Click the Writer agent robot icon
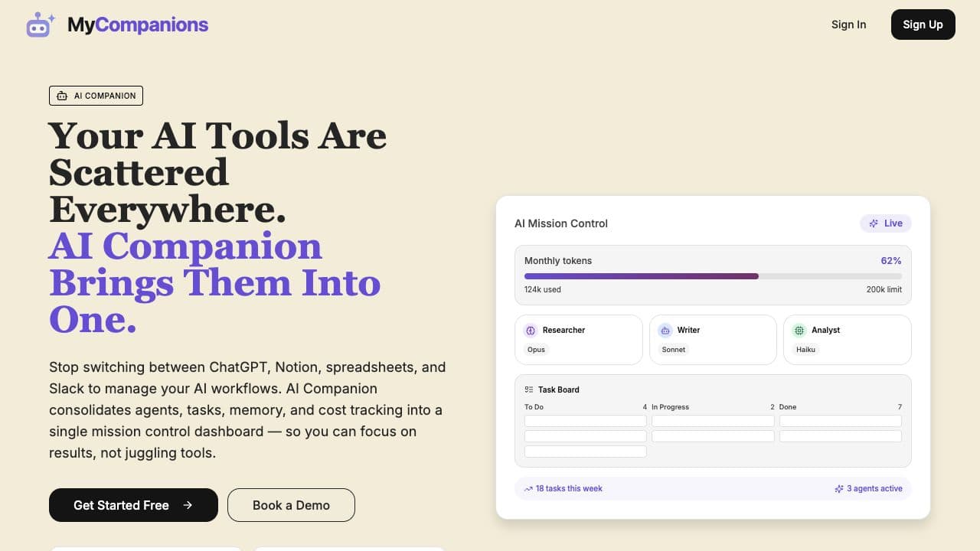980x551 pixels. point(665,330)
